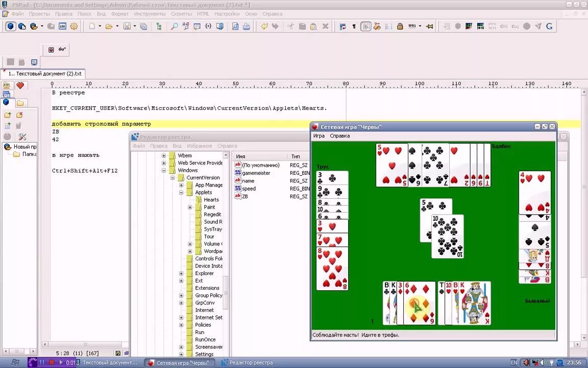Open the color picker grid icon

click(x=469, y=26)
